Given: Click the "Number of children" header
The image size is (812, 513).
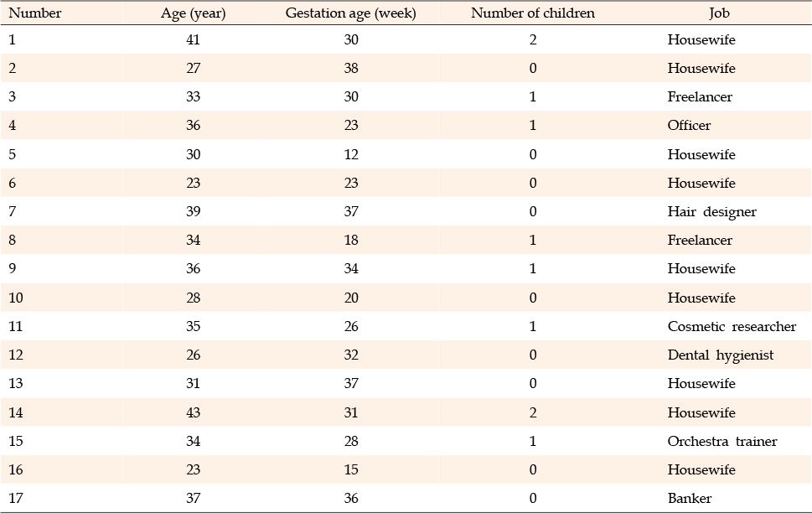Looking at the screenshot, I should (x=533, y=13).
